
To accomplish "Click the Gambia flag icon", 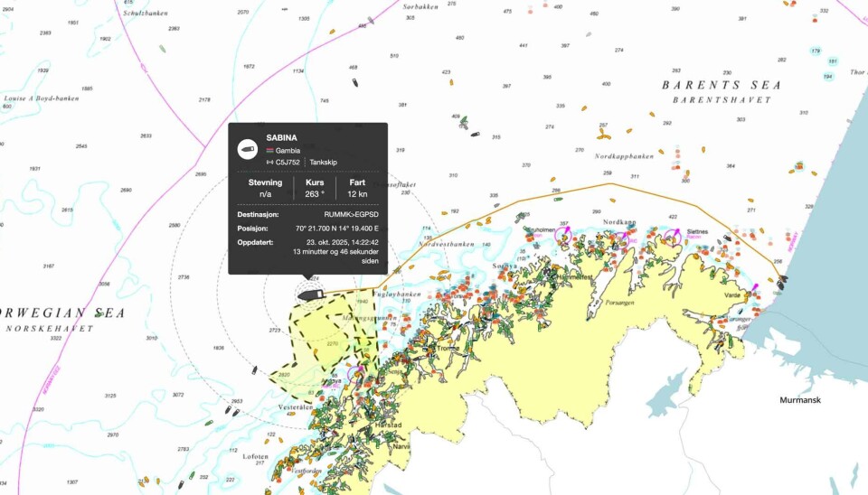I will 269,150.
